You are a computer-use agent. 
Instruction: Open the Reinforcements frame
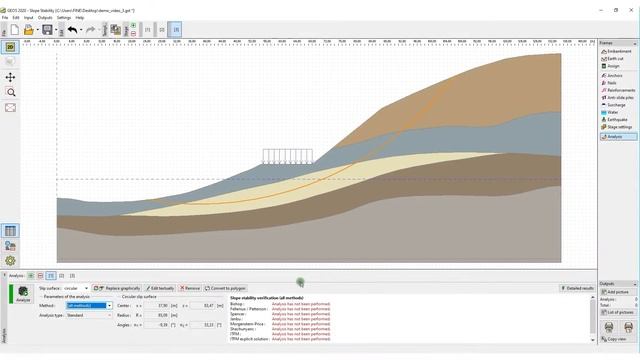pyautogui.click(x=618, y=90)
